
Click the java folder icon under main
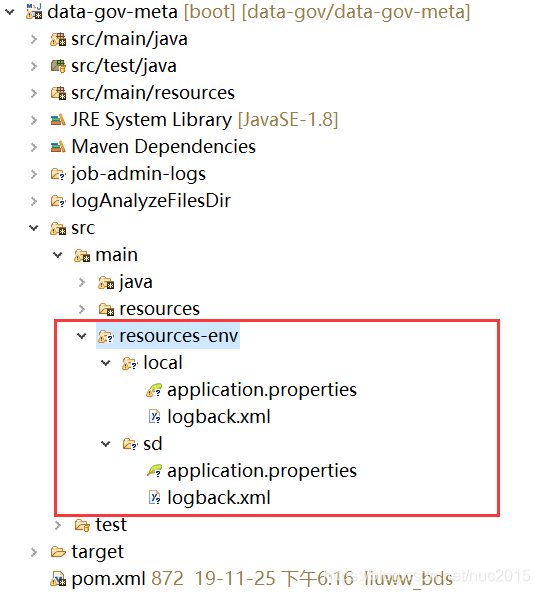click(x=106, y=283)
